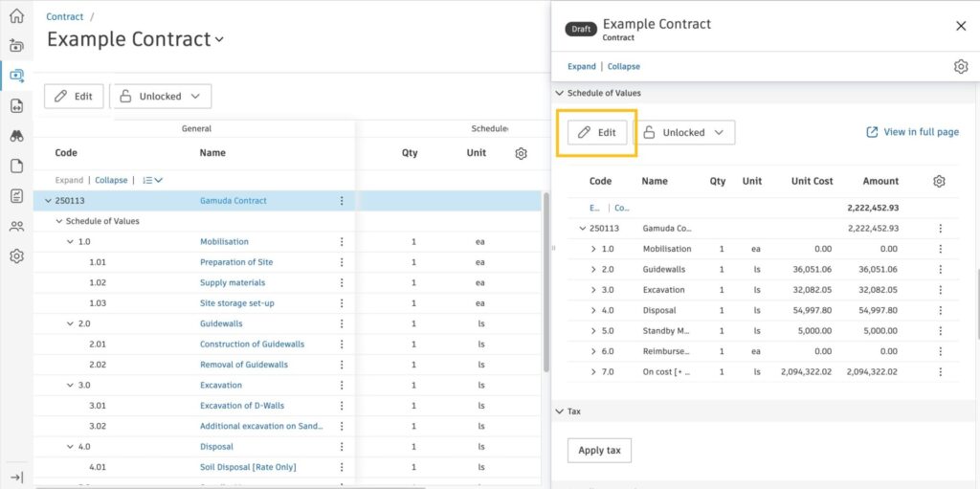Screen dimensions: 980x489
Task: Expand the 4.0 Disposal row in panel
Action: [x=593, y=311]
